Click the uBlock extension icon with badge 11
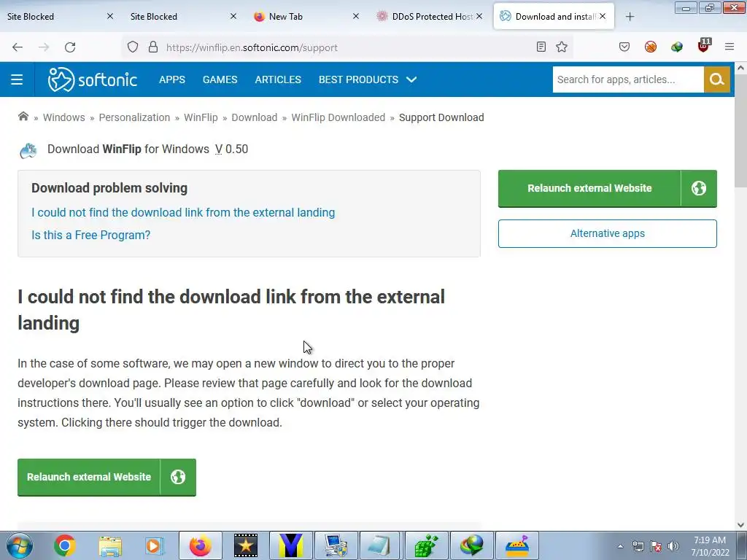The width and height of the screenshot is (747, 560). 703,46
